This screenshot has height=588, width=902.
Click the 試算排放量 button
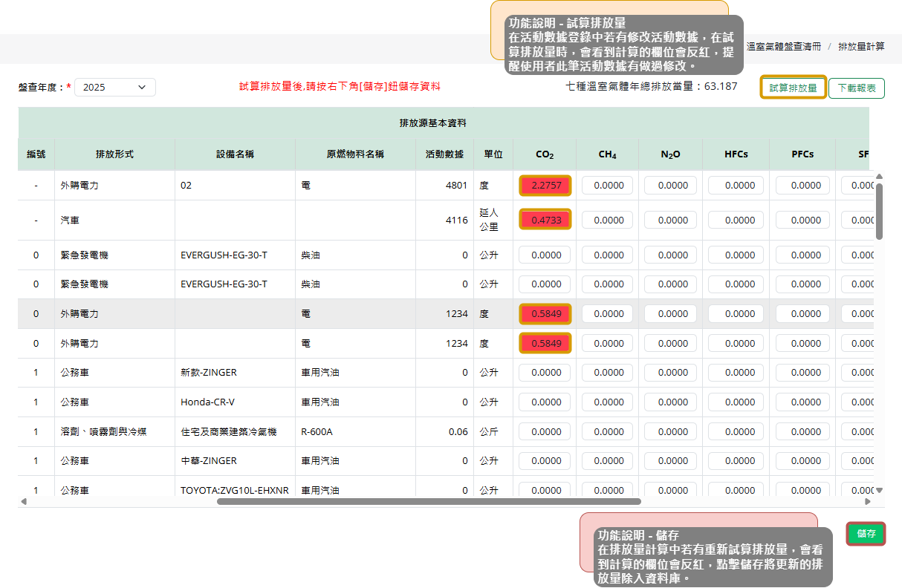[793, 88]
